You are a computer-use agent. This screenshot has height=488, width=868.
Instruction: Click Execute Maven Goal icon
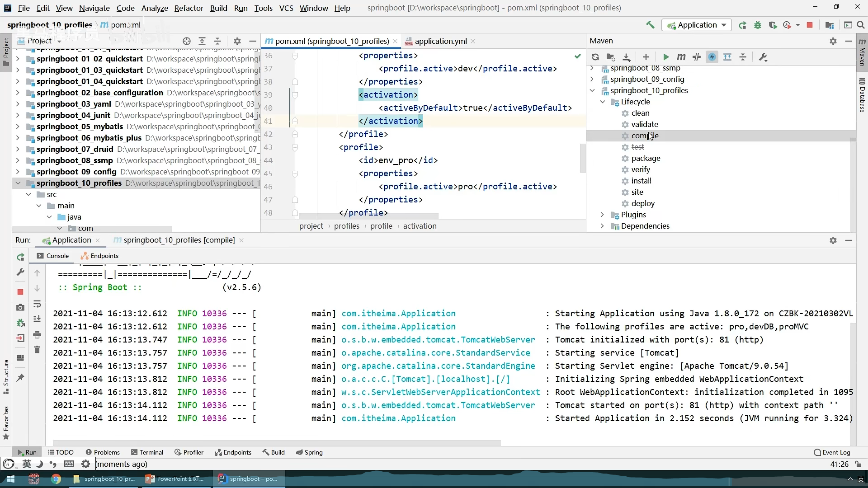[681, 57]
